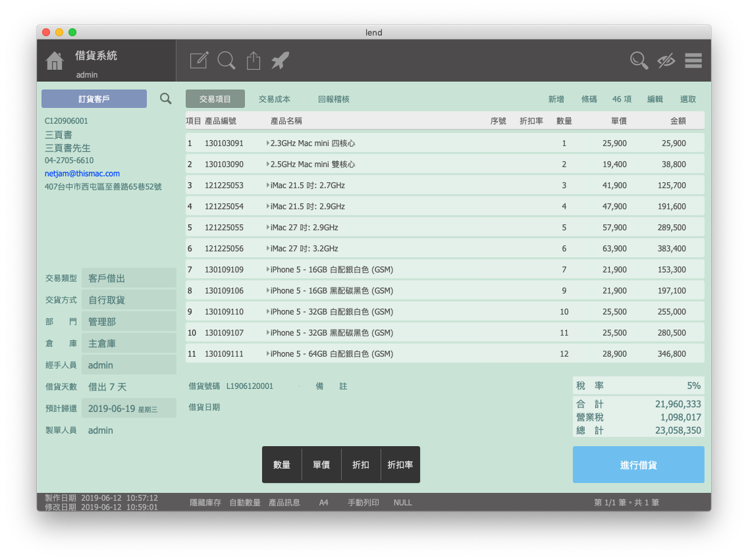This screenshot has height=560, width=748.
Task: Click the 選取 option
Action: click(687, 99)
